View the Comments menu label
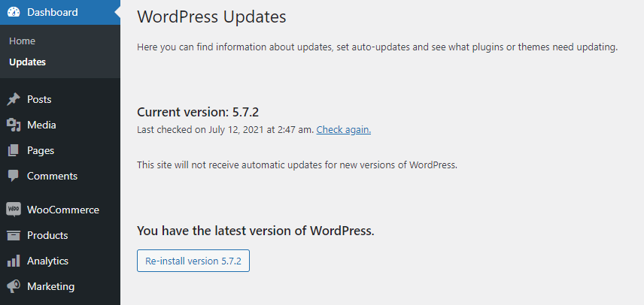The image size is (644, 305). [x=52, y=176]
